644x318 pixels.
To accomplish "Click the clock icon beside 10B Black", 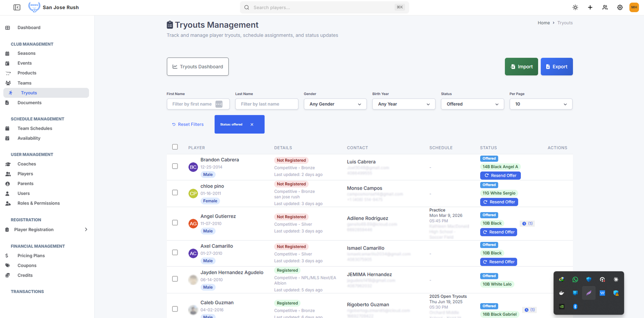I will [524, 223].
